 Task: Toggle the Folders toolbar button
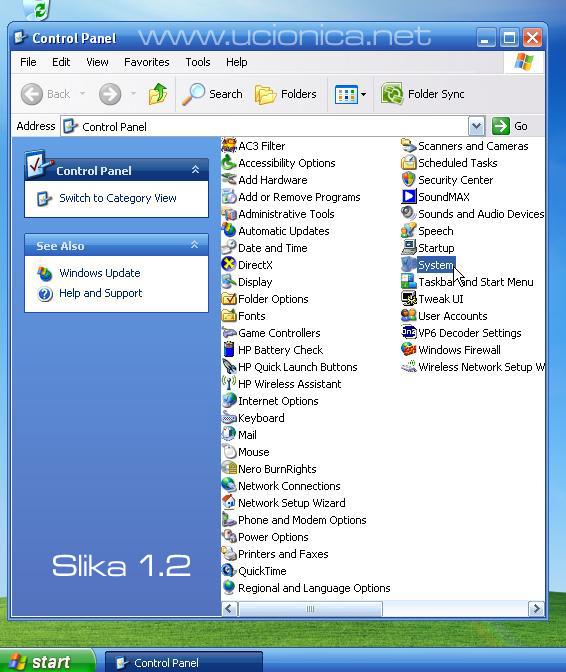click(x=286, y=94)
